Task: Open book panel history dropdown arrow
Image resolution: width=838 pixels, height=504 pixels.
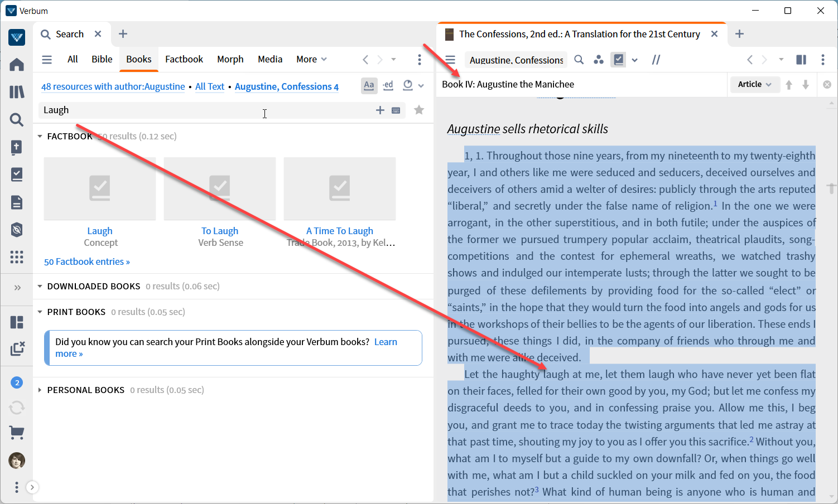Action: (x=781, y=59)
